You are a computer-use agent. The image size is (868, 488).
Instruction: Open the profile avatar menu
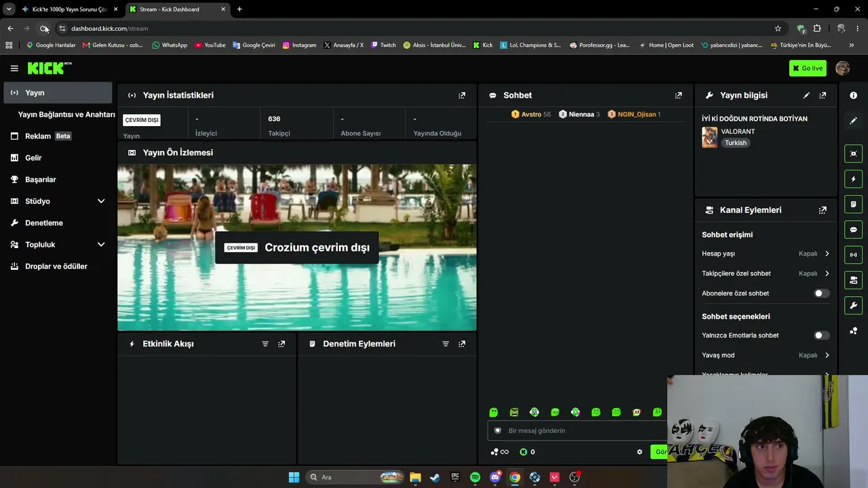[x=842, y=68]
